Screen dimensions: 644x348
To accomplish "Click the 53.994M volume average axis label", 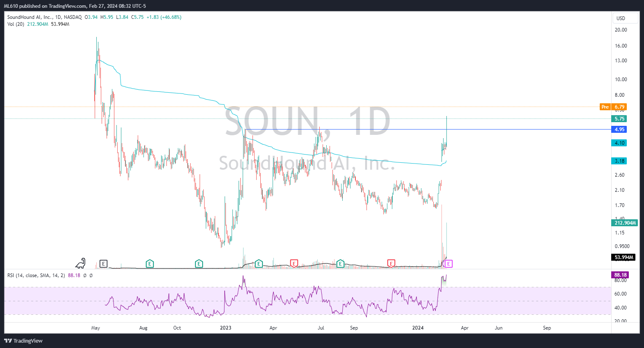I will (624, 257).
